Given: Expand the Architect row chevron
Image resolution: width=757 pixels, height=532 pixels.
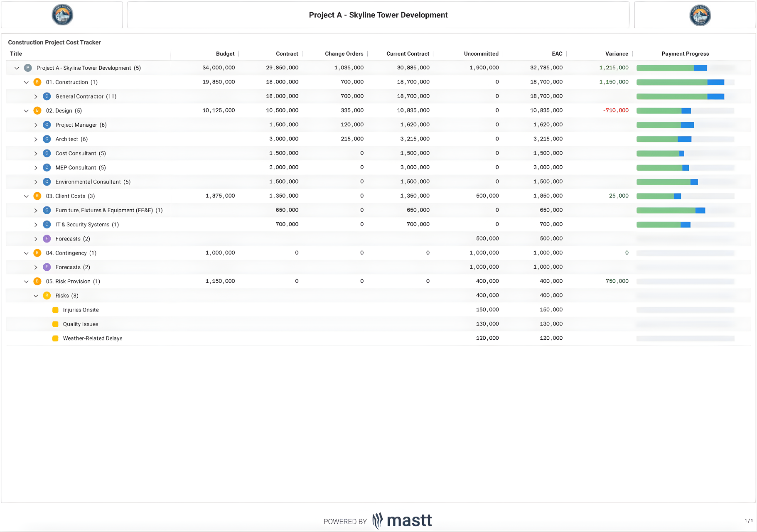Looking at the screenshot, I should pos(36,139).
